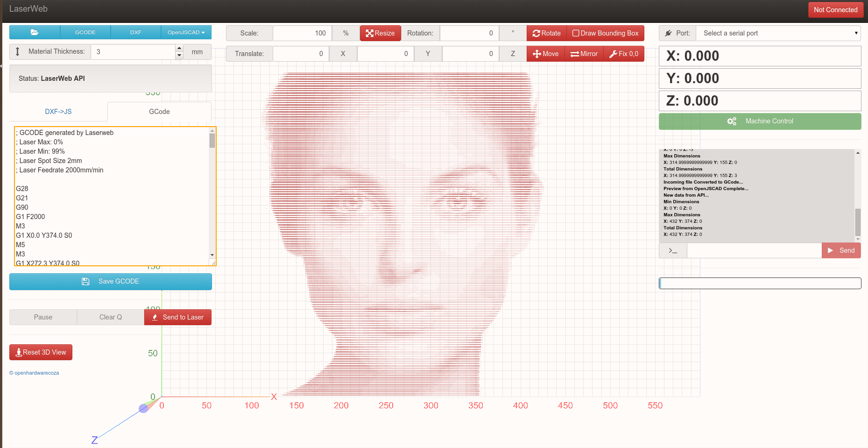The height and width of the screenshot is (448, 868).
Task: Click the Rotate button with refresh icon
Action: pos(546,33)
